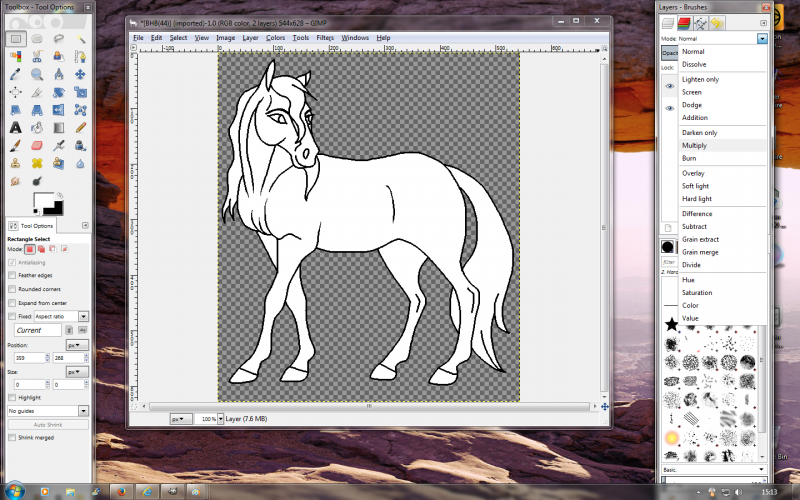Select the Shear tool
Screen dimensions: 800x500
click(16, 110)
